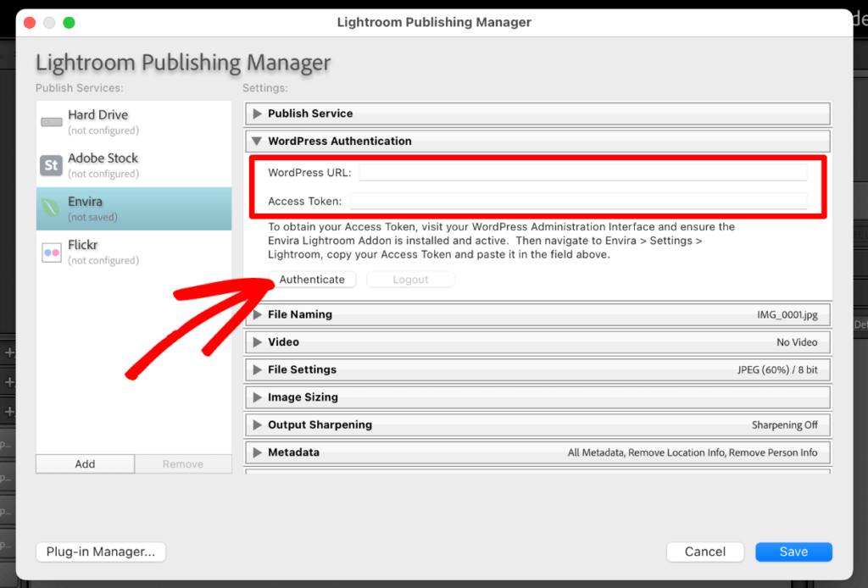This screenshot has height=588, width=868.
Task: Click the Adobe Stock St icon
Action: coord(51,165)
